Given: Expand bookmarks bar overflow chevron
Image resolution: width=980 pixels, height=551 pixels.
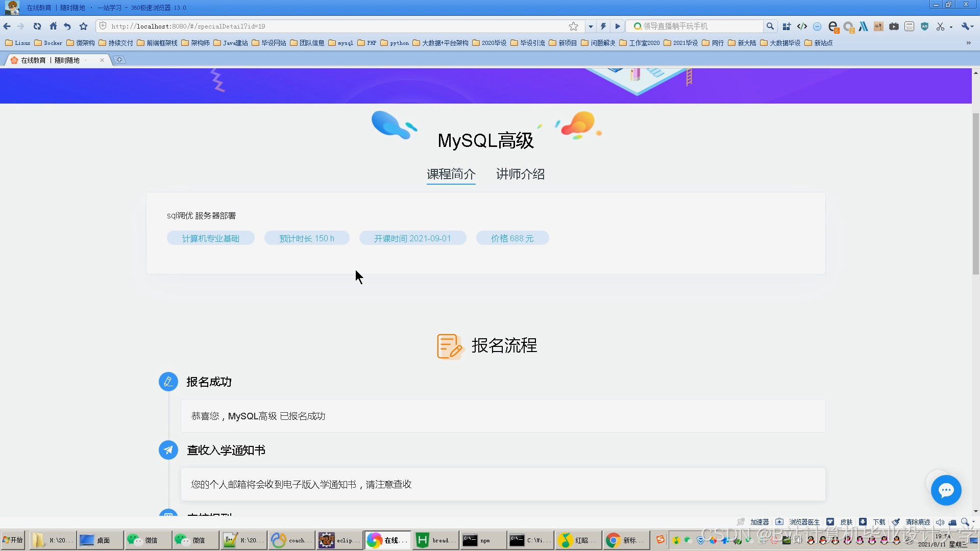Looking at the screenshot, I should [968, 43].
